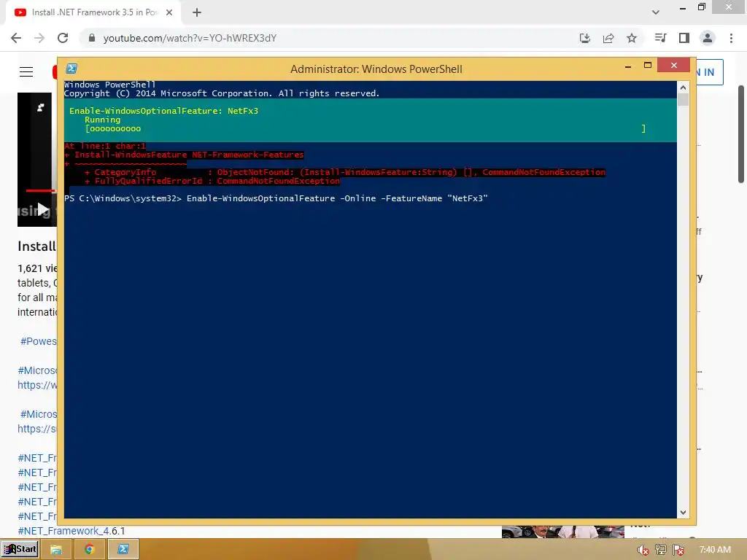
Task: Minimize the Chrome window
Action: pos(682,8)
